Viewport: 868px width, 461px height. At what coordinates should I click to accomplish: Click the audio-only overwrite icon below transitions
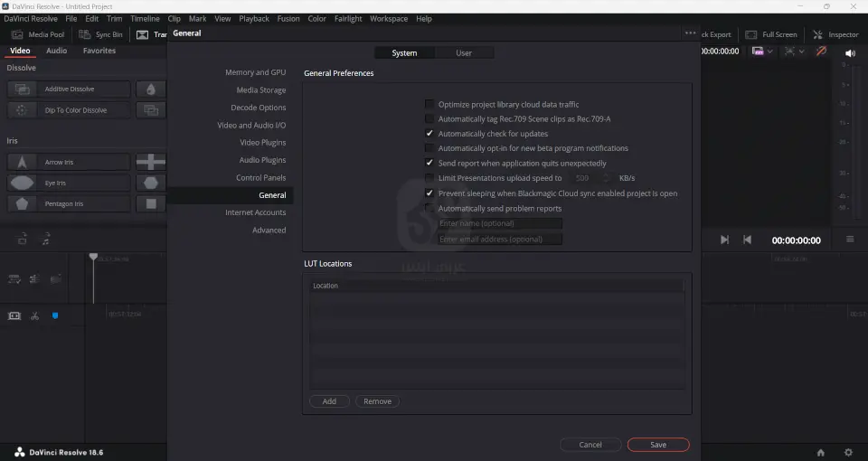coord(46,239)
